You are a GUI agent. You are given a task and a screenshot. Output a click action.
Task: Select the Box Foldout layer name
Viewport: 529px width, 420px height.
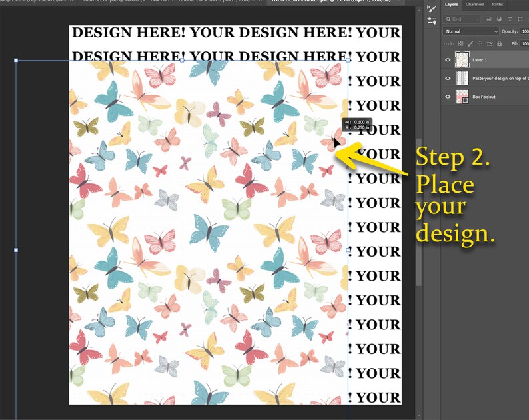(x=484, y=97)
